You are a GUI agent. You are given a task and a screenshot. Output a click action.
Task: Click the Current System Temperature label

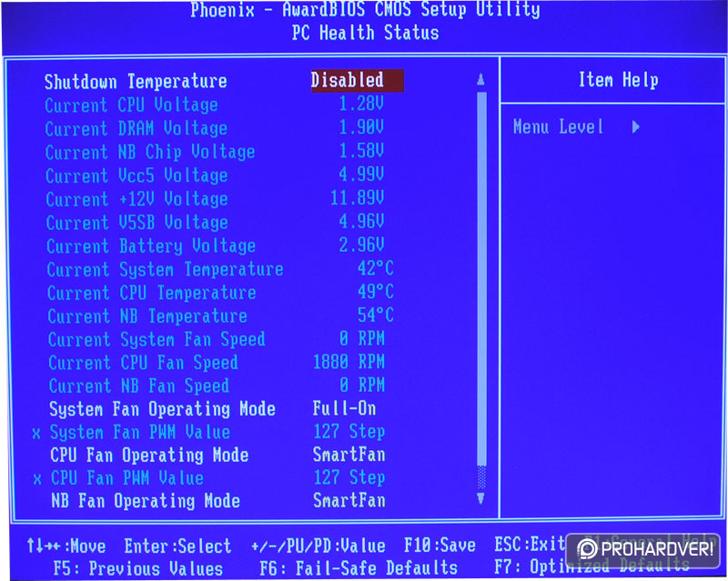[165, 270]
